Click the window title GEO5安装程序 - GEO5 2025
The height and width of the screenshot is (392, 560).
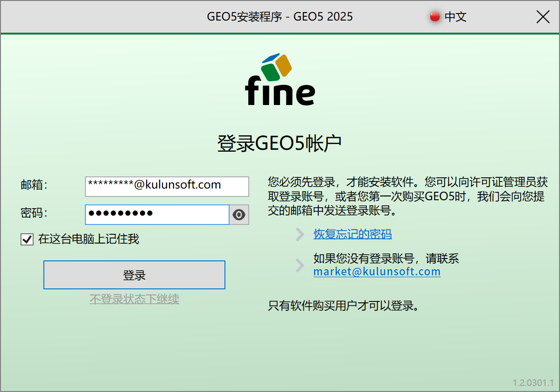[x=280, y=17]
